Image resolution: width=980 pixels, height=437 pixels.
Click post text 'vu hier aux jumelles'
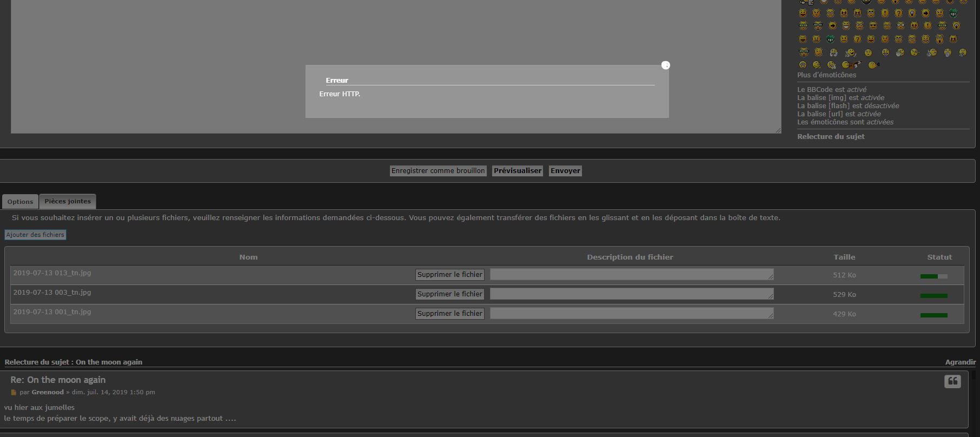click(39, 408)
